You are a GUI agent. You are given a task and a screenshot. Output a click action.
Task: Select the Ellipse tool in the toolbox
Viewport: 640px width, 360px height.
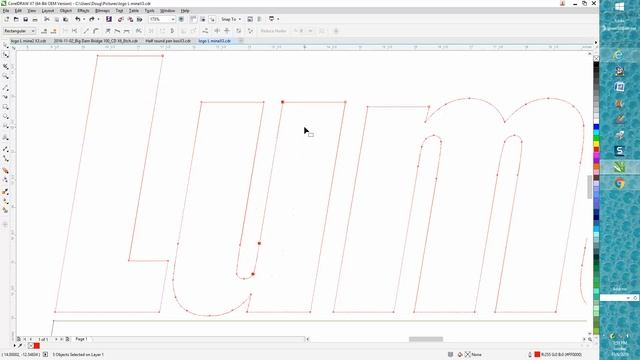pyautogui.click(x=6, y=117)
